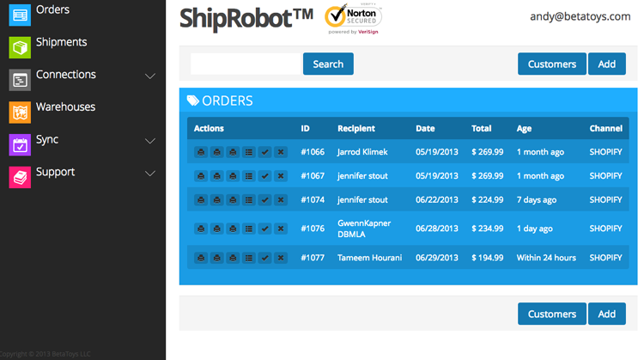Click the date 06/28/2013
The image size is (644, 360).
436,229
